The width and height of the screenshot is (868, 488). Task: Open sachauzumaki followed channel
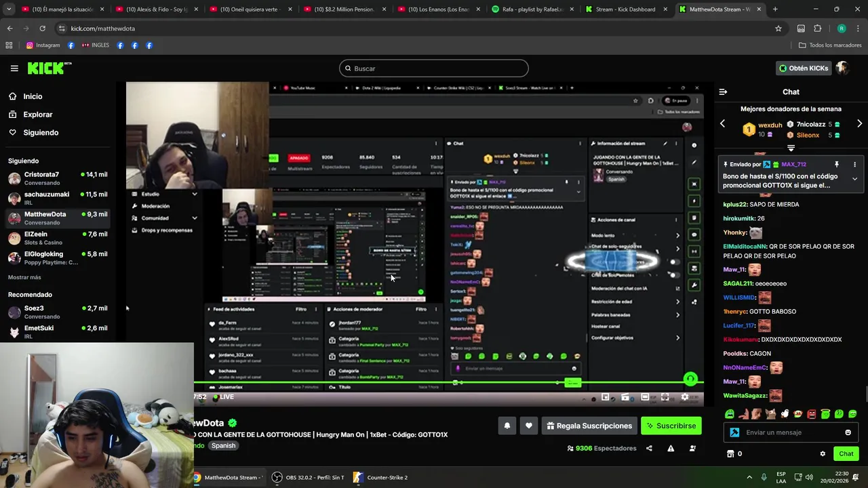tap(57, 198)
